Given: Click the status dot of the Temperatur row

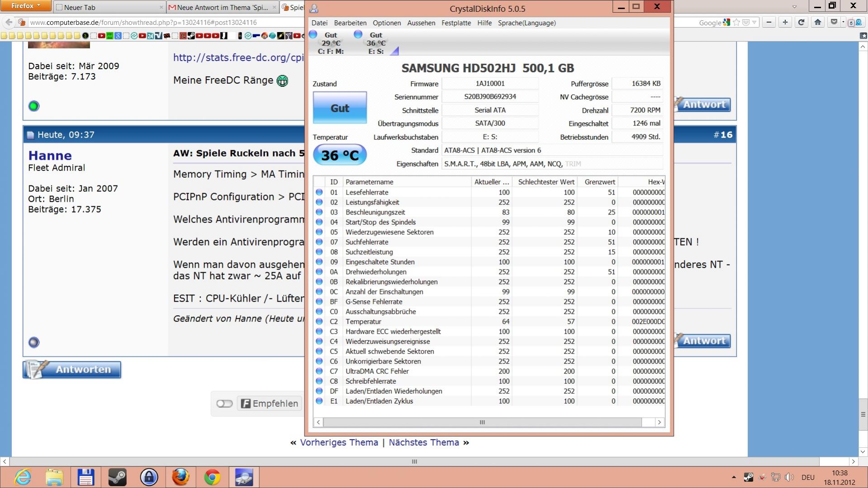Looking at the screenshot, I should 319,322.
